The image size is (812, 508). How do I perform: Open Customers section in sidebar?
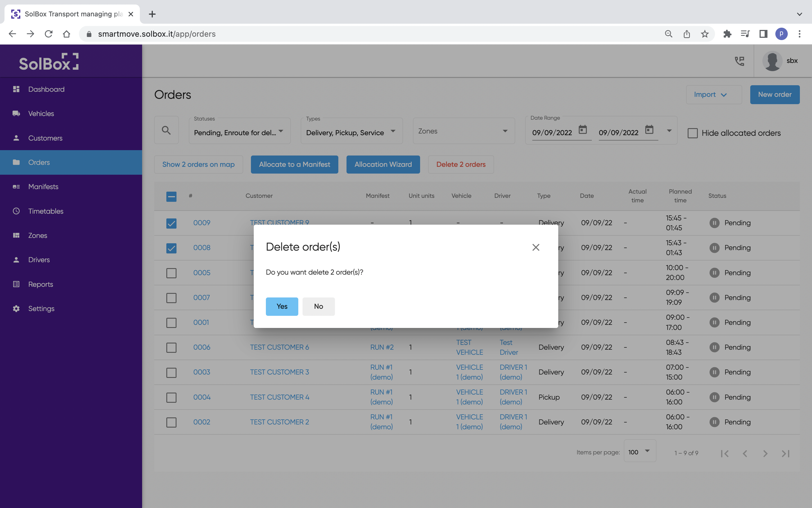(x=71, y=138)
